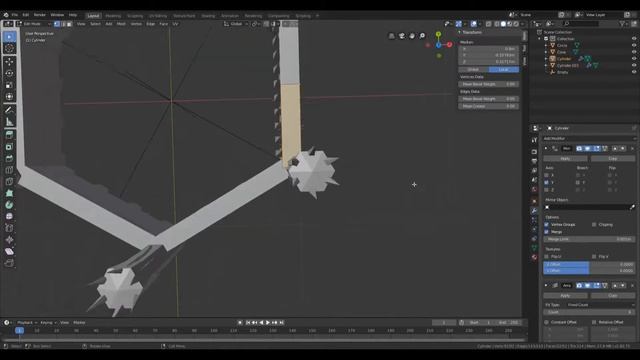This screenshot has height=360, width=640.
Task: Select the Shear tool
Action: (x=9, y=251)
